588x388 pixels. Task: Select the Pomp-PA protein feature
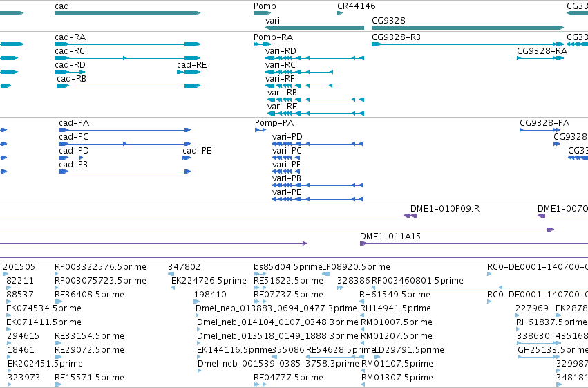click(260, 130)
